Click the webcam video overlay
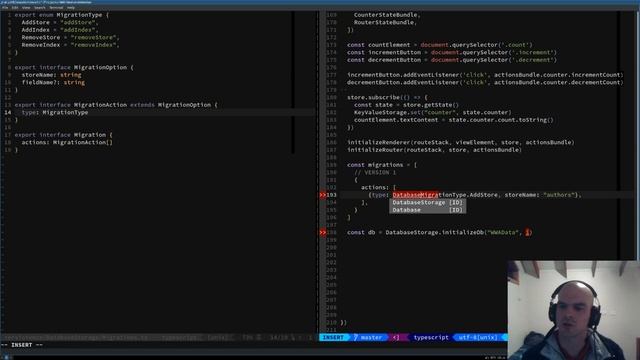The width and height of the screenshot is (640, 360). coord(573,310)
